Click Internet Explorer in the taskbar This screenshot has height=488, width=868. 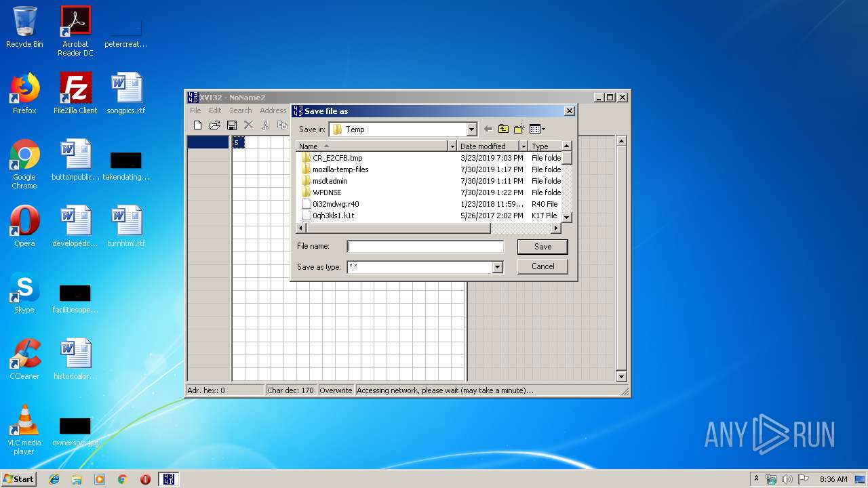pos(54,479)
